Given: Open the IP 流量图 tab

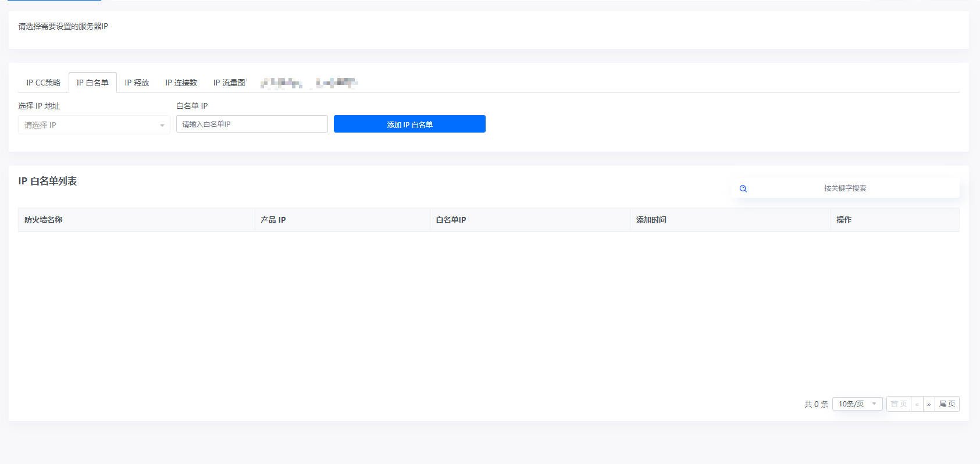Looking at the screenshot, I should pos(229,83).
